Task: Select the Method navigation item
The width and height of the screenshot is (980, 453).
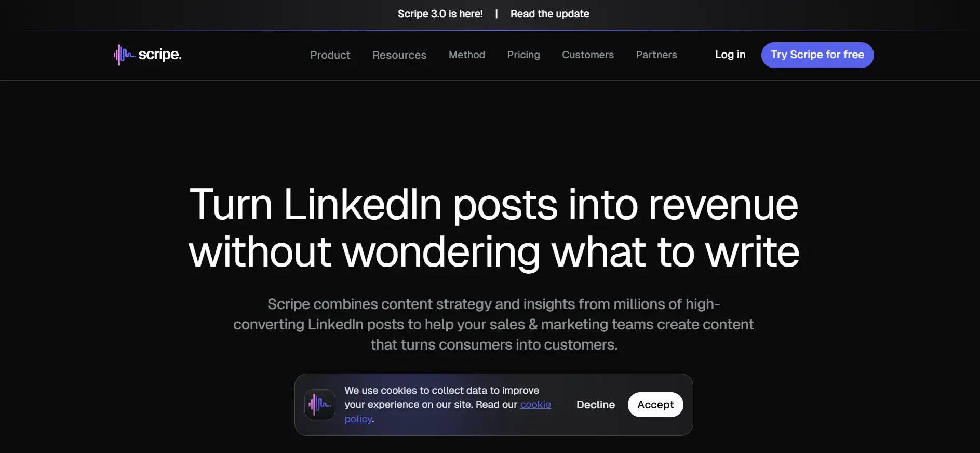Action: [466, 55]
